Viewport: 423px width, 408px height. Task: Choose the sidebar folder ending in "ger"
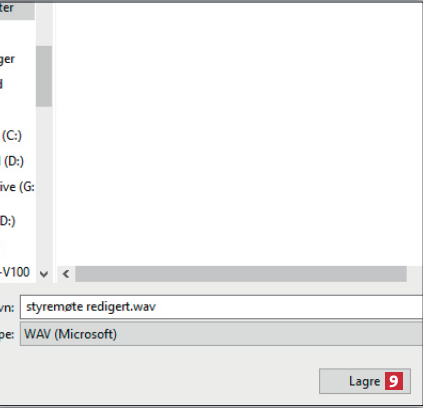[x=7, y=60]
